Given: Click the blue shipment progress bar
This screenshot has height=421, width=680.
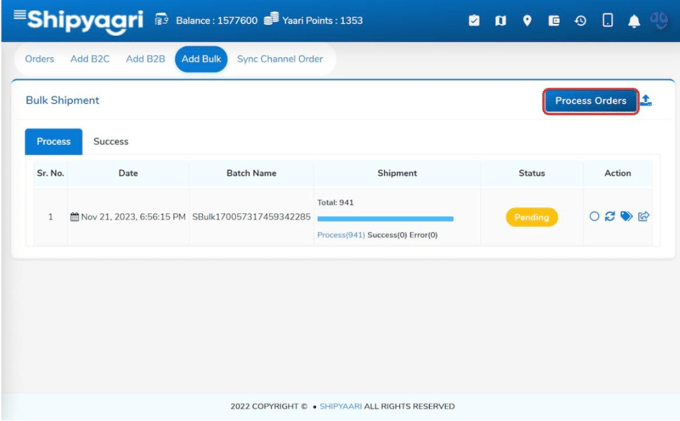Looking at the screenshot, I should point(385,219).
